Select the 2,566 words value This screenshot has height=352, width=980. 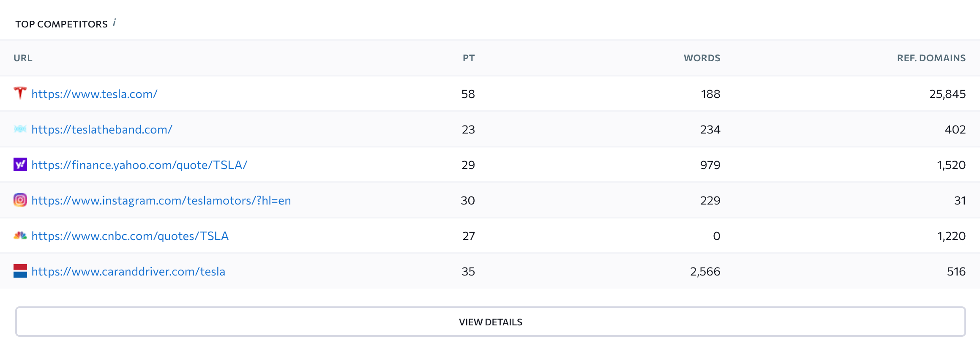(x=705, y=271)
